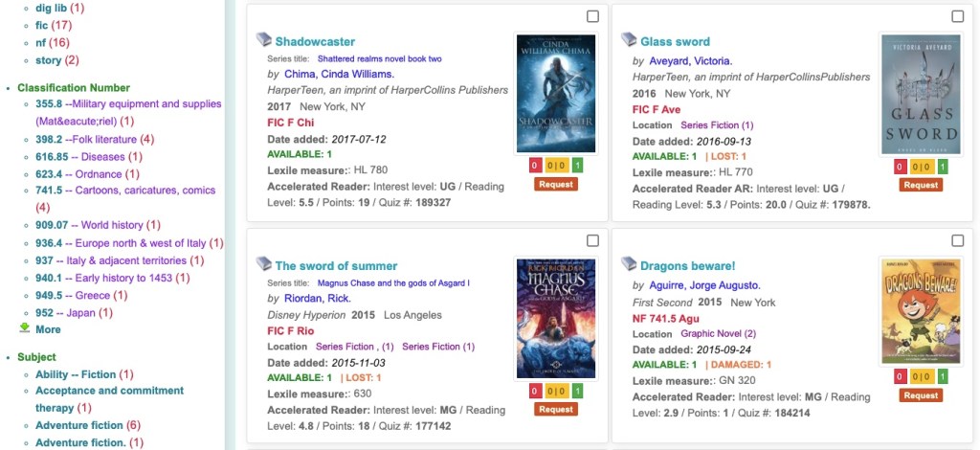Click green 1 badge under Sword of summer cover
Screen dimensions: 980x450
point(577,392)
